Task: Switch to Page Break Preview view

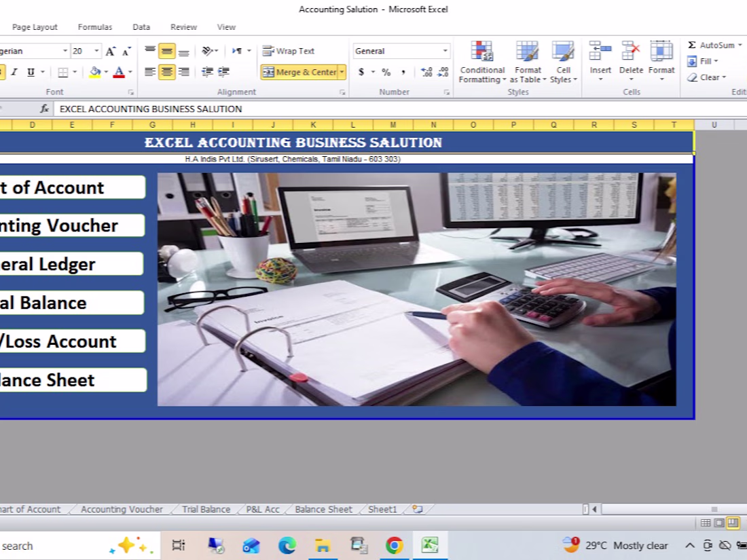Action: (733, 523)
